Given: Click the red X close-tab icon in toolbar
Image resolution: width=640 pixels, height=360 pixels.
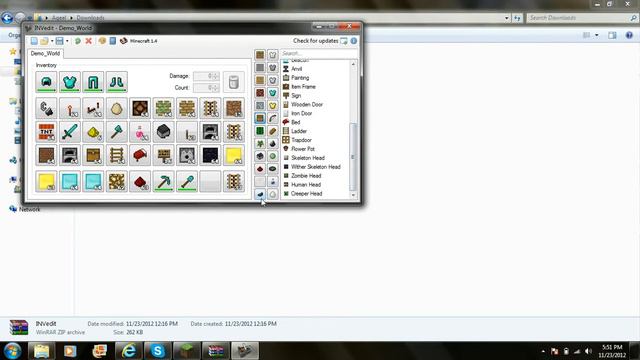Looking at the screenshot, I should click(88, 41).
